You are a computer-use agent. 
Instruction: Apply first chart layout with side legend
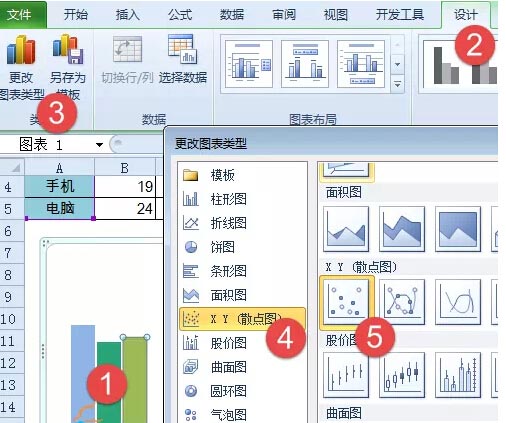click(249, 64)
